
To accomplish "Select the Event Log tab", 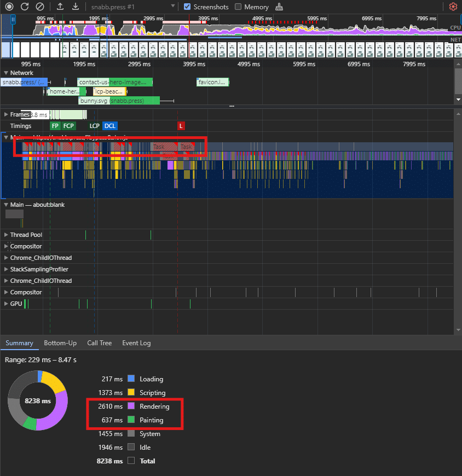I will click(x=136, y=343).
